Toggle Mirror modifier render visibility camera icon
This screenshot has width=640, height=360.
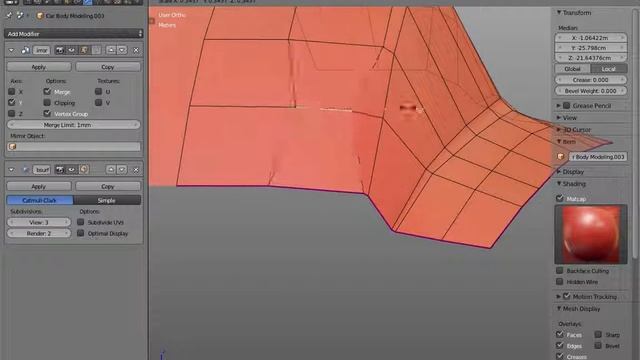click(60, 50)
